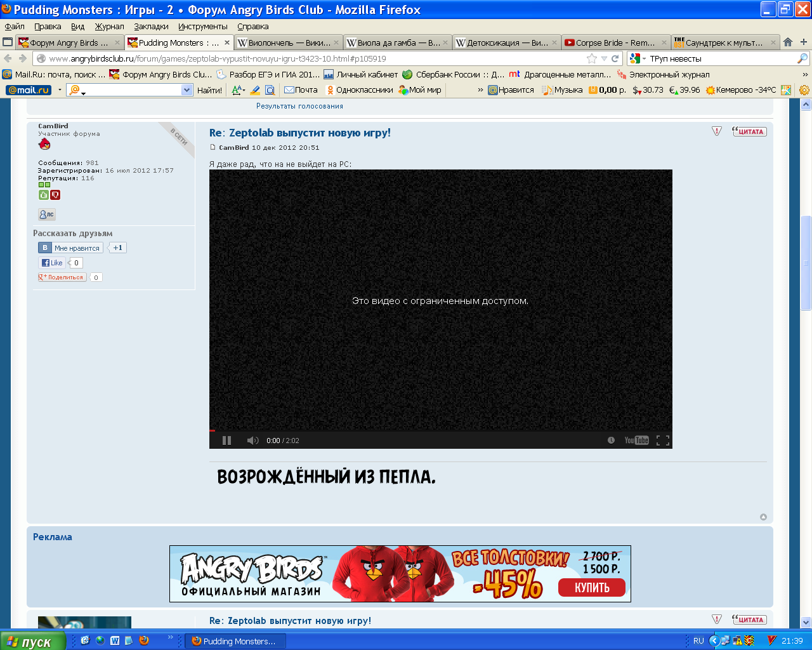Open the YouTube logo link in player
The width and height of the screenshot is (812, 650).
point(636,440)
